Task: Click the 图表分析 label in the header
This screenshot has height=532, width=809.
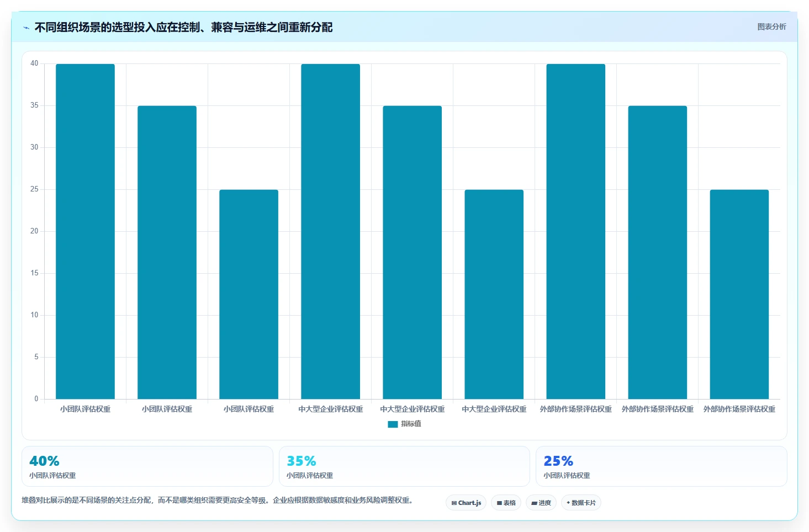Action: point(771,26)
